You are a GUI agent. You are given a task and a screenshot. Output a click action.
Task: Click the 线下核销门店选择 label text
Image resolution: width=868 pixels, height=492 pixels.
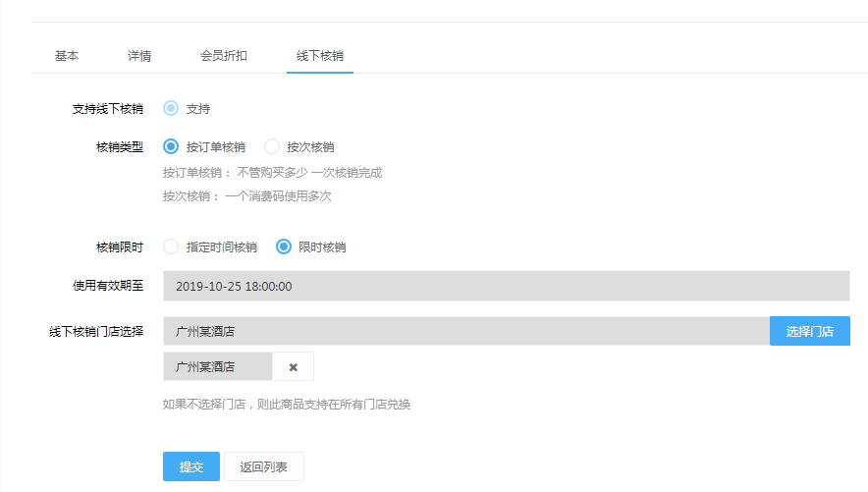(x=96, y=332)
